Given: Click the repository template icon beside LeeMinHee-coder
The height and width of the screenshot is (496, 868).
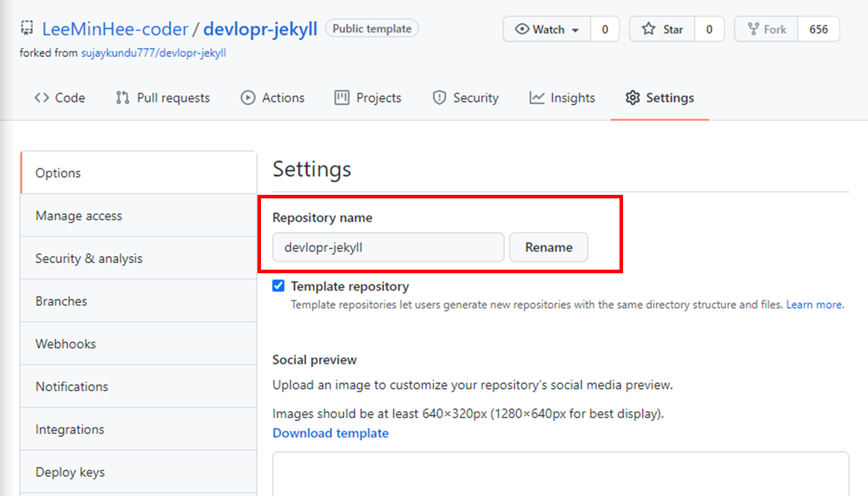Looking at the screenshot, I should pos(27,27).
